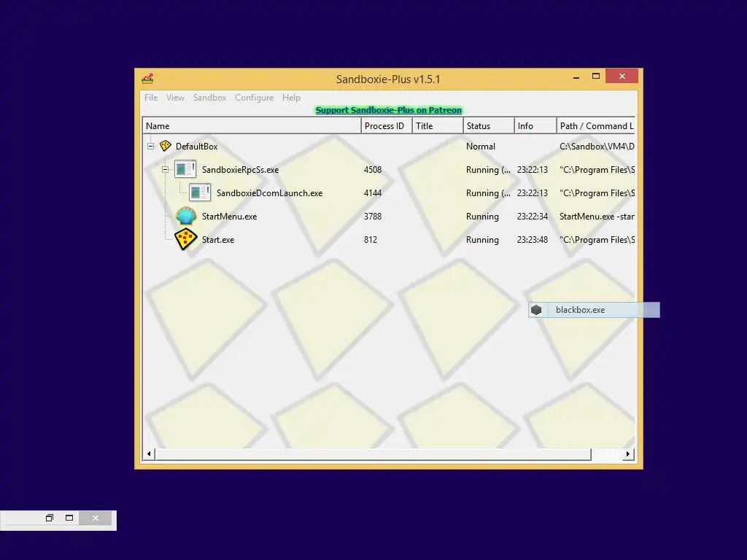Click the Sandboxie-Plus title bar app icon
Viewport: 747px width, 560px height.
tap(147, 79)
